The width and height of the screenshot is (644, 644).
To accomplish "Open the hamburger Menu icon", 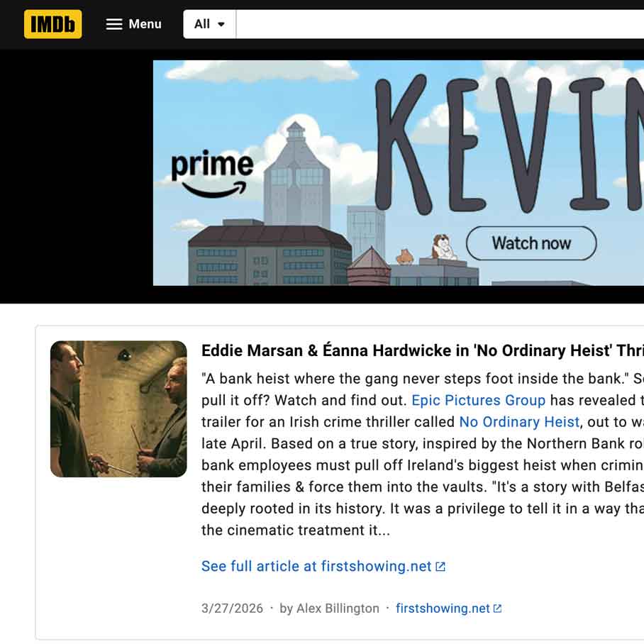I will [x=113, y=24].
